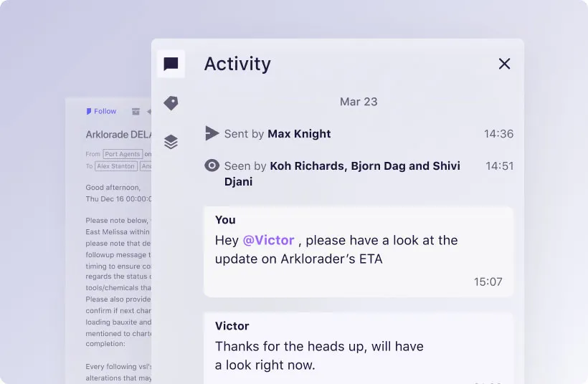Click the @Victor mention in your message
588x384 pixels.
pos(268,240)
